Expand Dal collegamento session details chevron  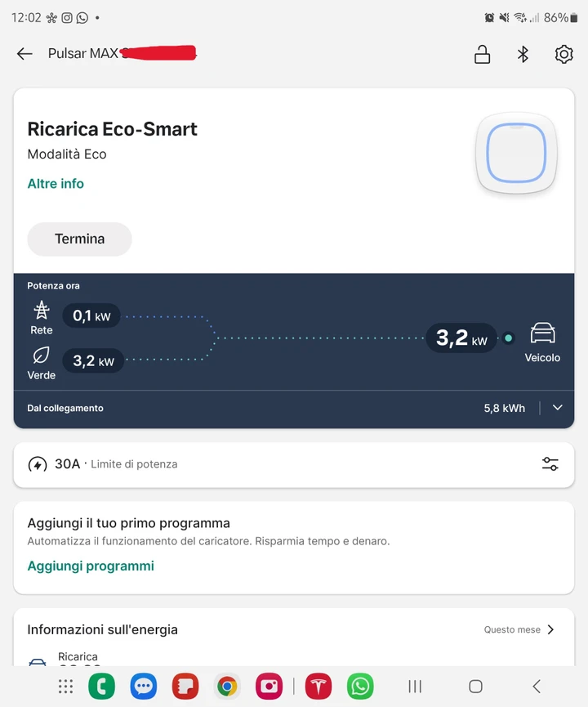557,408
